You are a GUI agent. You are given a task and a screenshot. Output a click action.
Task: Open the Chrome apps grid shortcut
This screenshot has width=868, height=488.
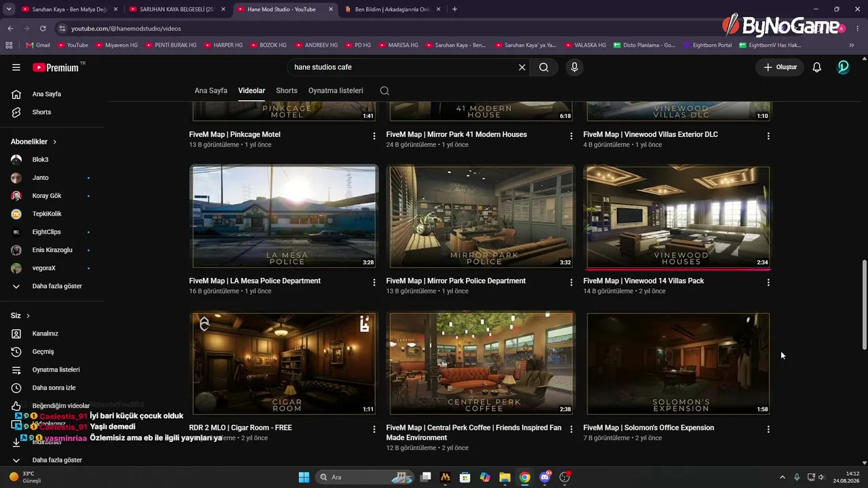(9, 45)
